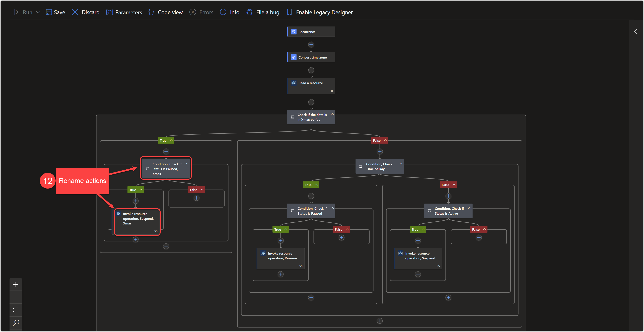Click the File a bug icon

[249, 12]
